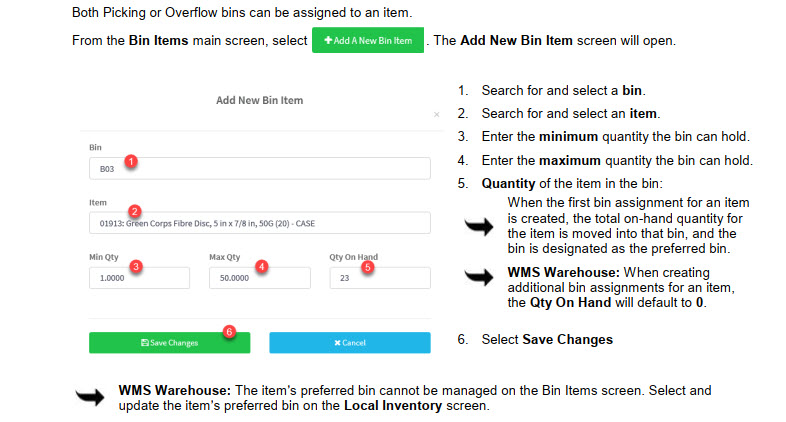Click red callout marker 2 near Item label

pos(134,212)
